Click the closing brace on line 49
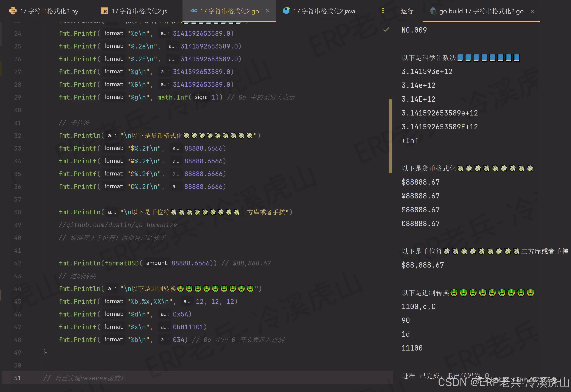 coord(45,352)
